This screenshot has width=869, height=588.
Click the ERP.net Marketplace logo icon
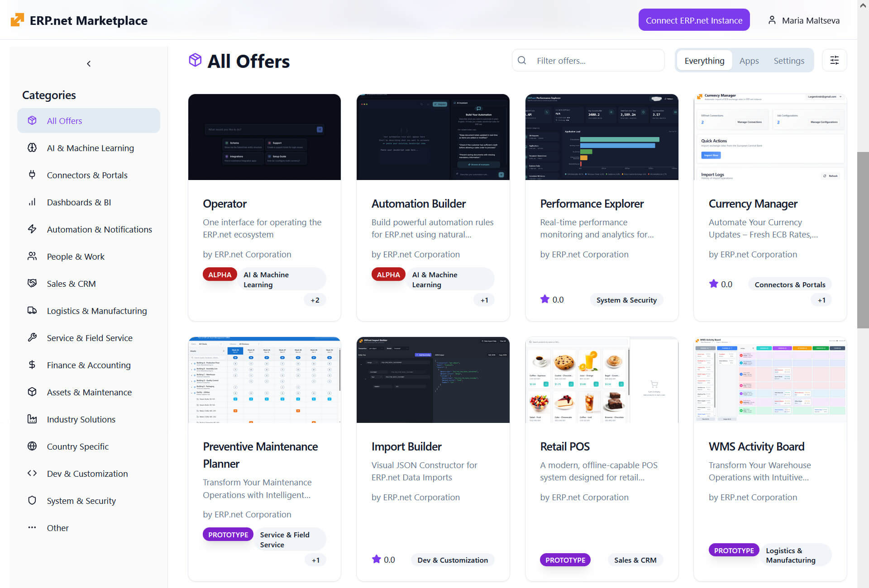click(17, 20)
